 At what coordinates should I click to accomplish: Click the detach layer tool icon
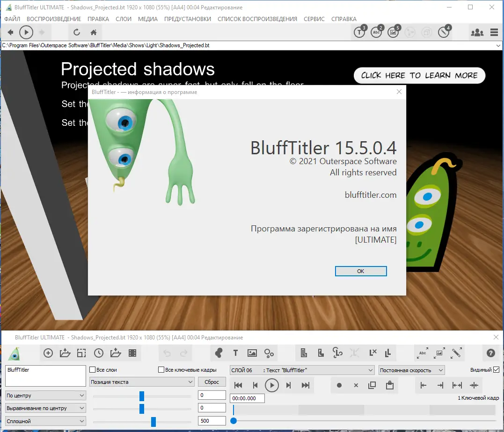click(x=388, y=353)
